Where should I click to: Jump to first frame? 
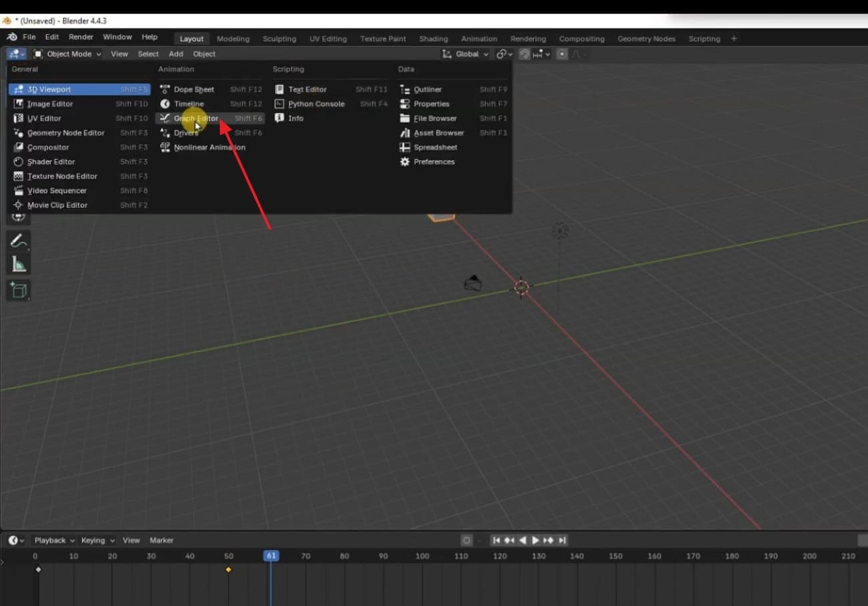(x=496, y=540)
